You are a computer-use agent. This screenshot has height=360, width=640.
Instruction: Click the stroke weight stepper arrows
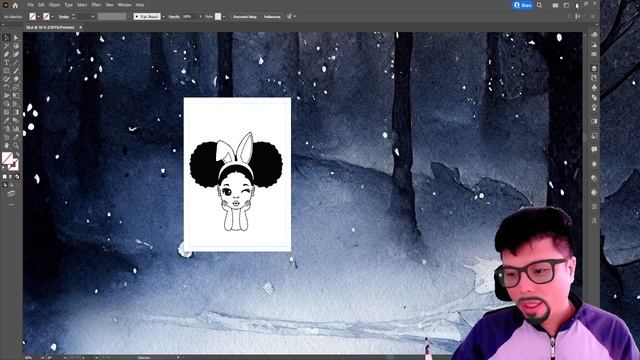(x=73, y=17)
